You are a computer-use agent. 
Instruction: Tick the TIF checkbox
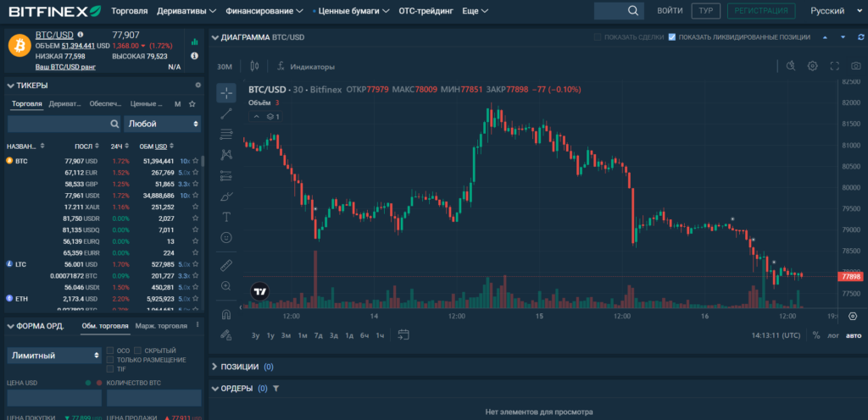click(110, 368)
